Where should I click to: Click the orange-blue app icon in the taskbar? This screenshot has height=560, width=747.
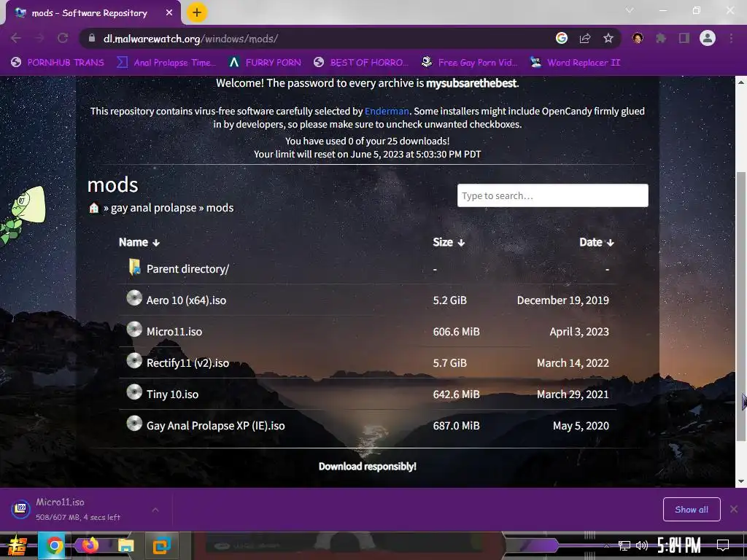(161, 545)
